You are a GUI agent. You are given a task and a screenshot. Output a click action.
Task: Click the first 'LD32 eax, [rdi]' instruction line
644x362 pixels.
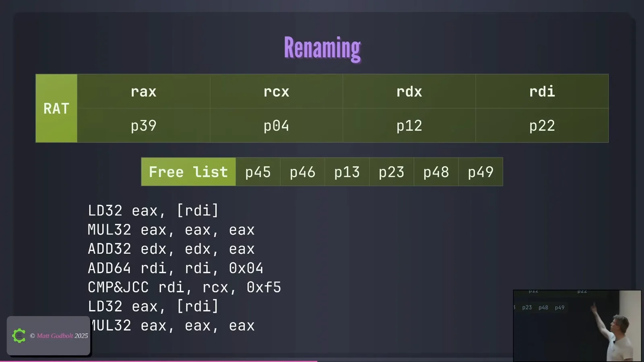tap(153, 210)
